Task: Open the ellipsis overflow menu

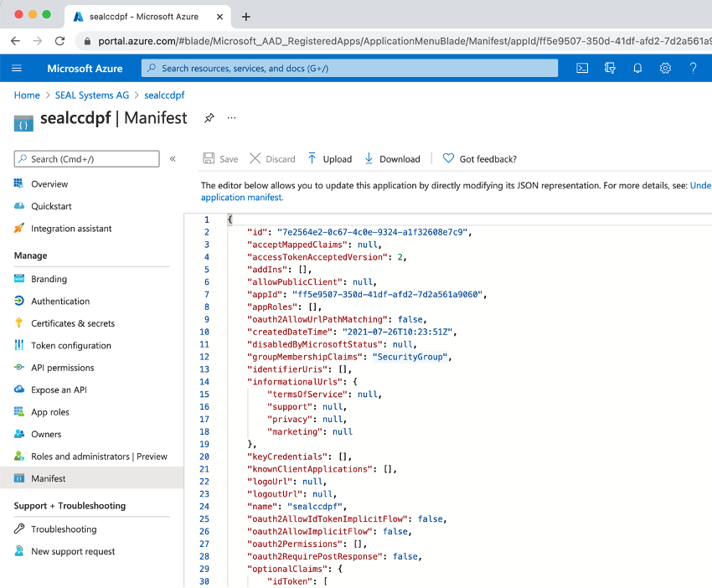Action: pyautogui.click(x=230, y=118)
